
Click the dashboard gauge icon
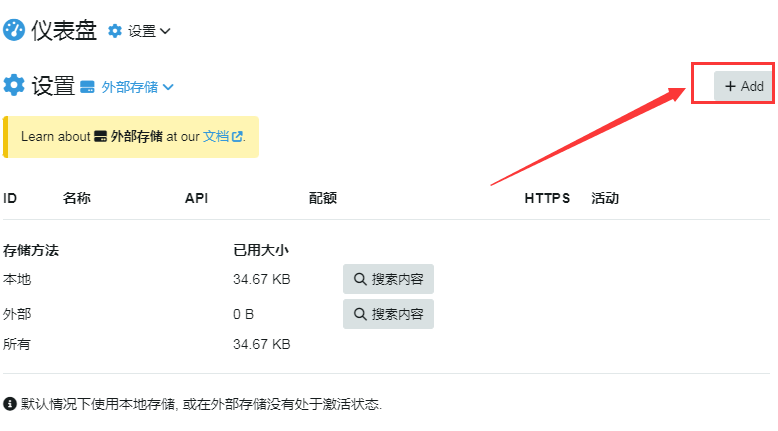coord(14,31)
